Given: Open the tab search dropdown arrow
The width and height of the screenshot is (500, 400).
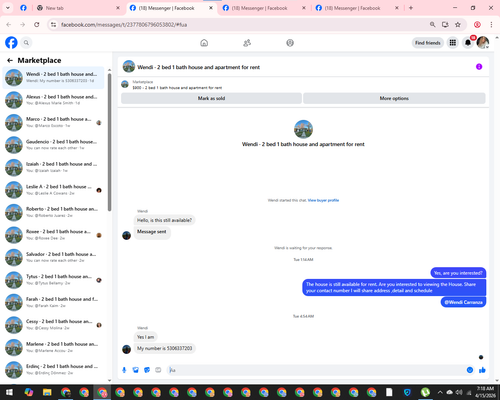Looking at the screenshot, I should pyautogui.click(x=8, y=8).
